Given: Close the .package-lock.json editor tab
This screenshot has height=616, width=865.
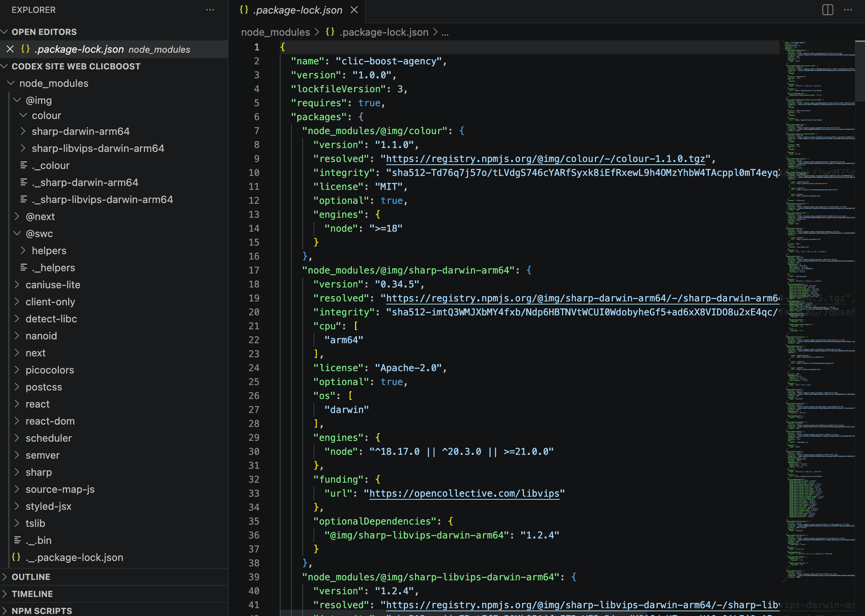Looking at the screenshot, I should pos(354,10).
